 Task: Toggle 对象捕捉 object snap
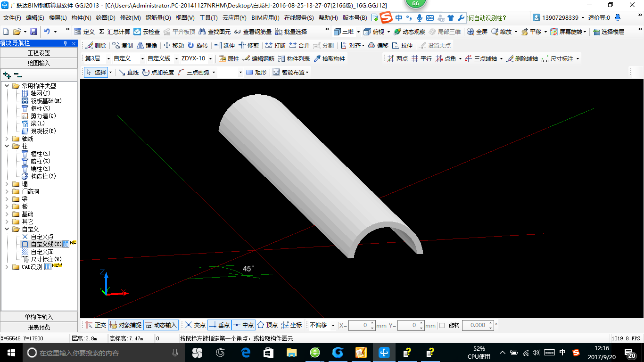[125, 325]
